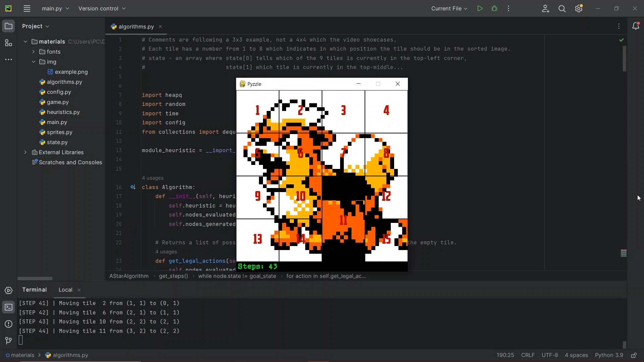This screenshot has width=644, height=362.
Task: Open config.py from project tree
Action: pos(55,92)
